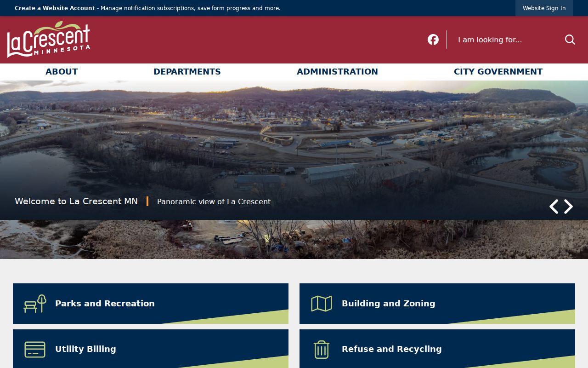Focus the 'I am looking for...' search field
588x368 pixels.
pos(508,40)
